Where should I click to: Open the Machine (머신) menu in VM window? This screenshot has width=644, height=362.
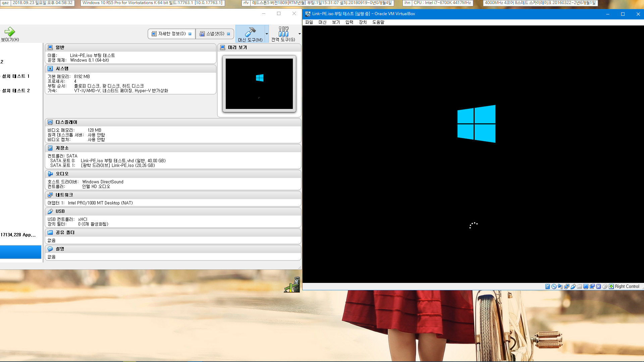click(323, 22)
